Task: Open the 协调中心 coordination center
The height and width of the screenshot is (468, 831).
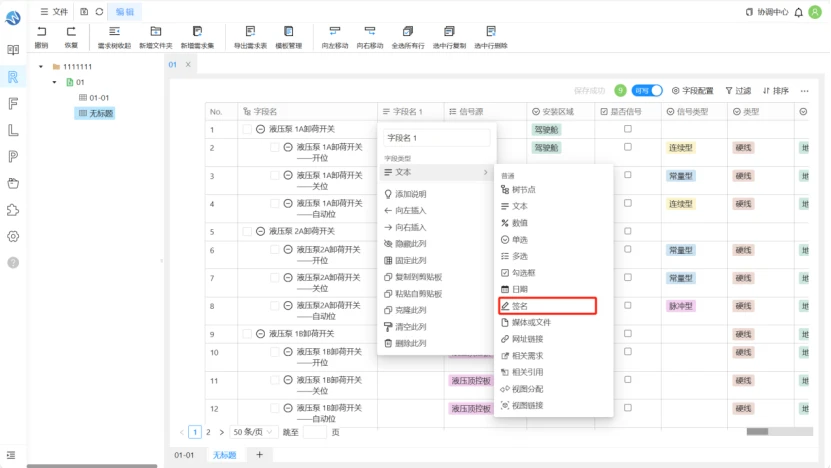Action: [x=767, y=12]
